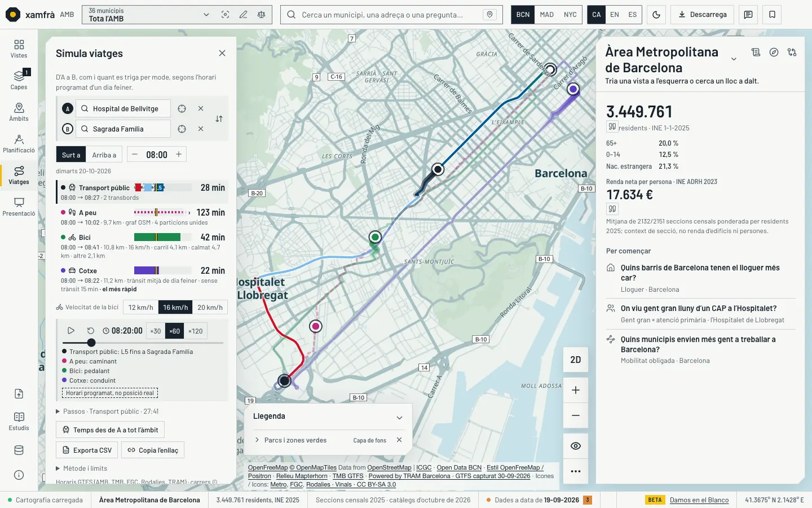
Task: Expand Passos · Transport públic steps
Action: tap(107, 411)
